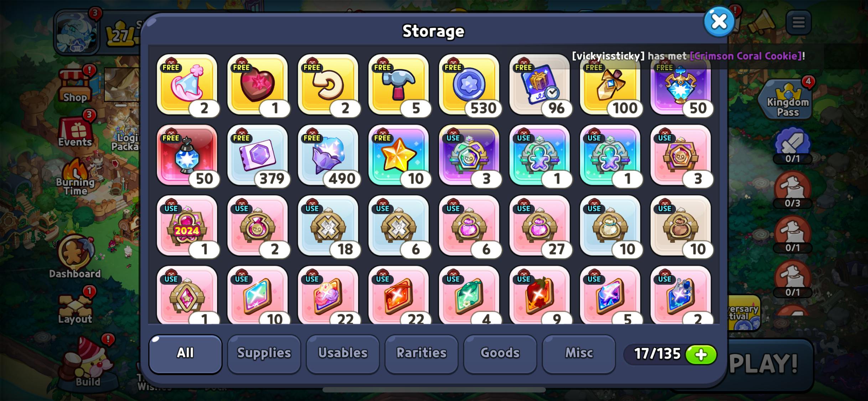Image resolution: width=868 pixels, height=401 pixels.
Task: Open the hamburger menu at top right
Action: [799, 22]
